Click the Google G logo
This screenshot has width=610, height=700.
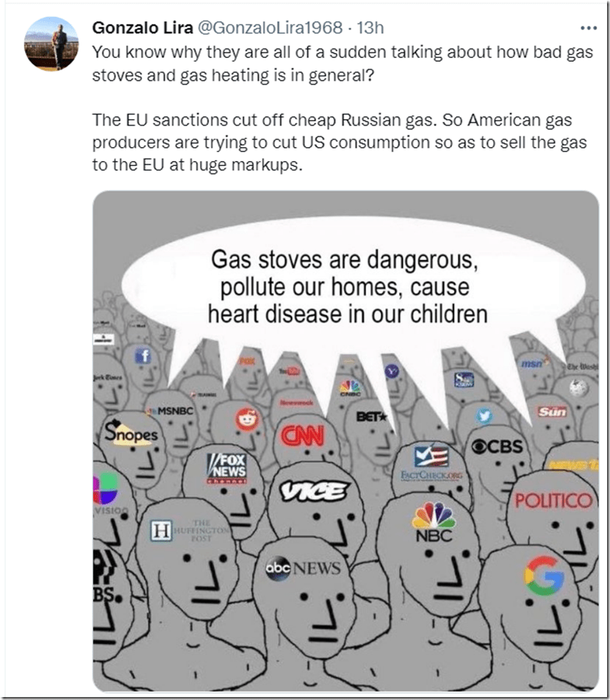544,576
